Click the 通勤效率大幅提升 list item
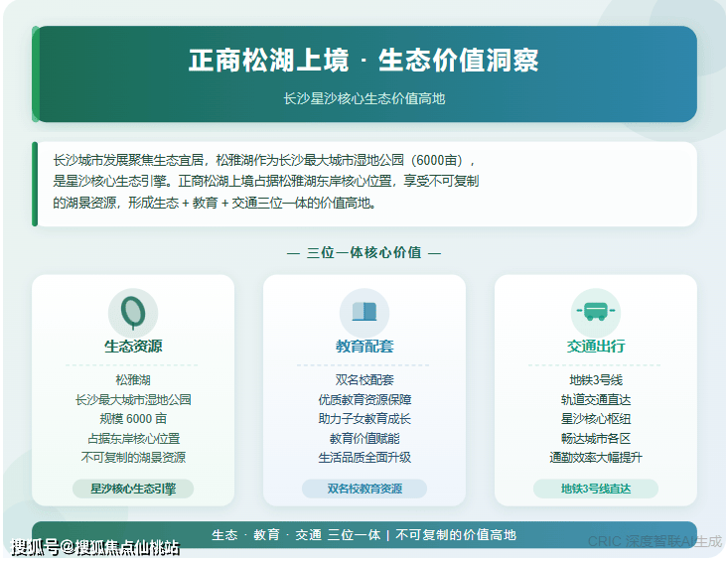This screenshot has width=728, height=565. tap(595, 458)
